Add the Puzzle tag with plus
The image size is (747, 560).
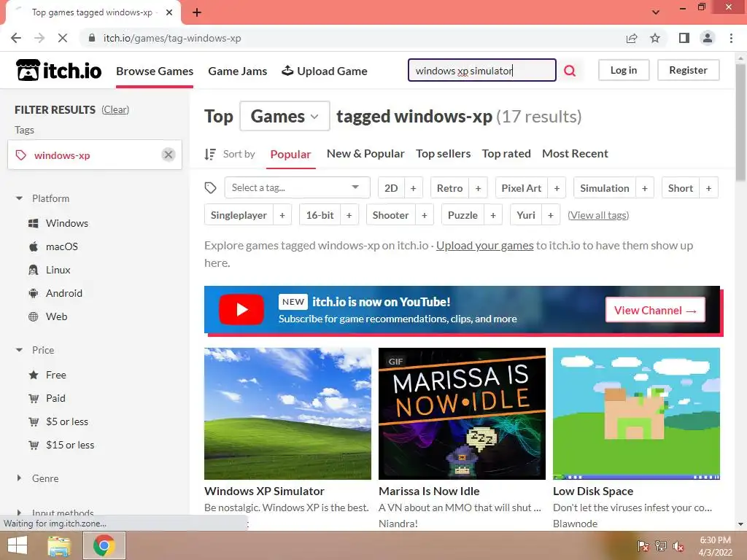click(493, 215)
